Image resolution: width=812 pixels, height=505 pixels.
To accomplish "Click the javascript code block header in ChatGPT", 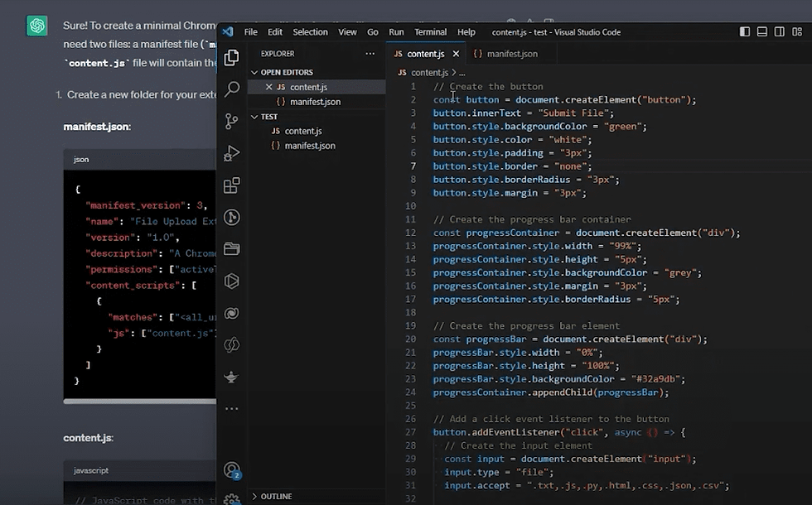I will tap(140, 471).
